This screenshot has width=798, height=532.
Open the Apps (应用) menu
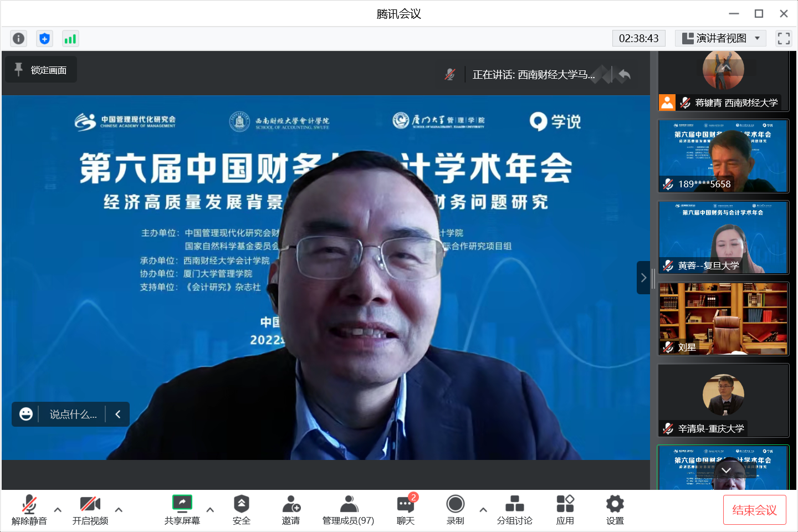tap(565, 510)
